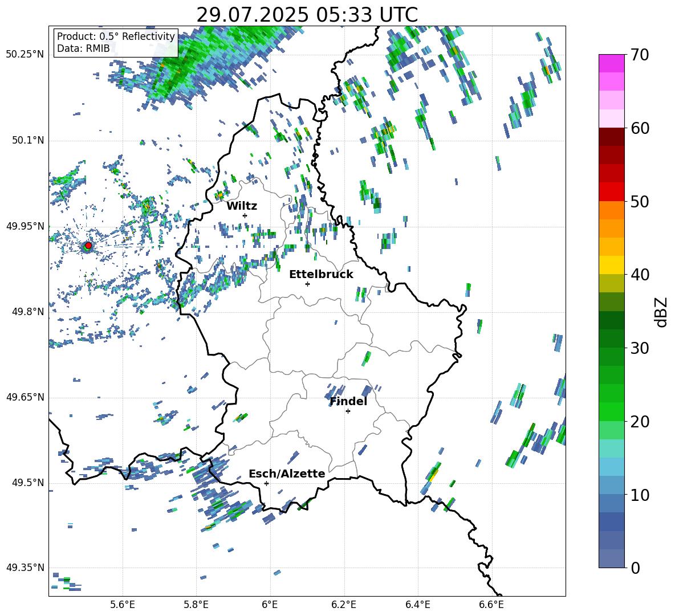Click the Wiltz city label

[x=242, y=206]
